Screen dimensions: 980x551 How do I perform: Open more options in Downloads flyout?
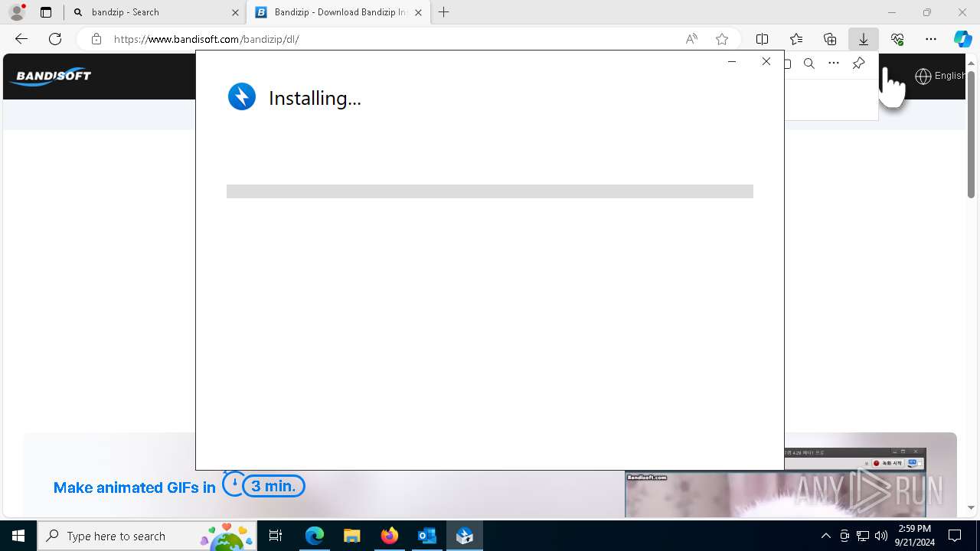(x=834, y=64)
